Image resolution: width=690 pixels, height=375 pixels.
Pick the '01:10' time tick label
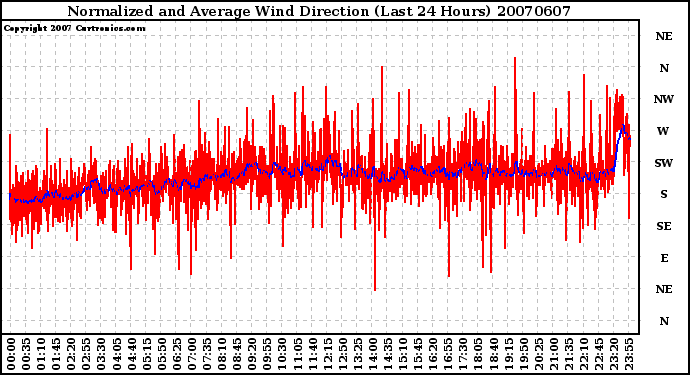click(x=41, y=354)
